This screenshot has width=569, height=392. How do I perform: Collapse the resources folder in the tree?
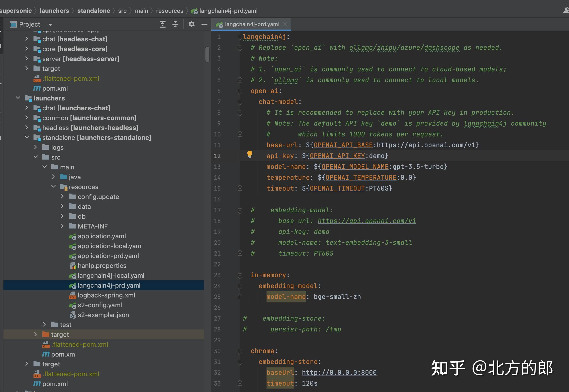point(54,186)
